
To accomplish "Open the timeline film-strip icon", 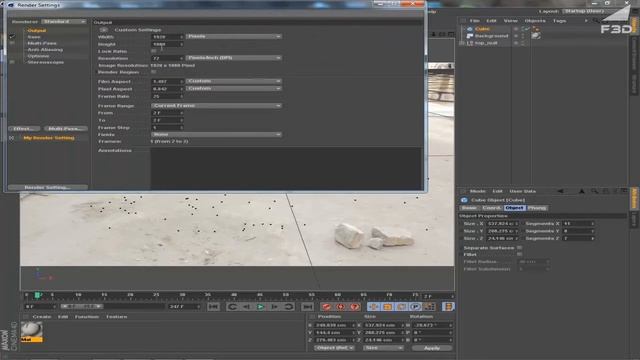I will tap(448, 307).
